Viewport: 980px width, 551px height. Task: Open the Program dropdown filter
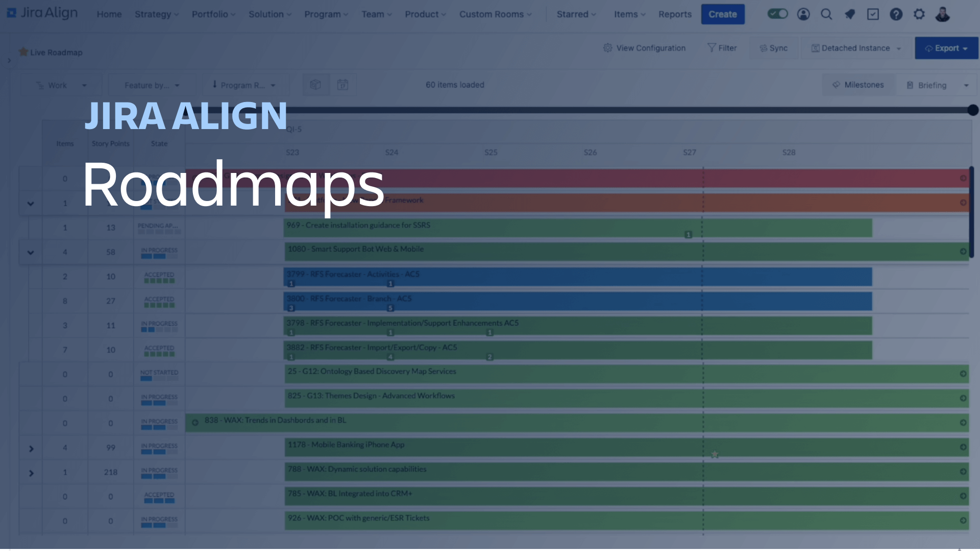click(243, 85)
